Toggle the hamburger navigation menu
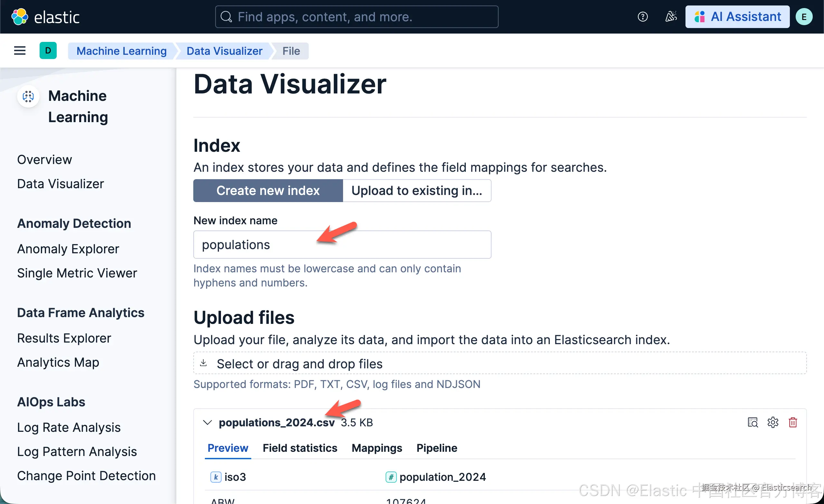 [20, 51]
